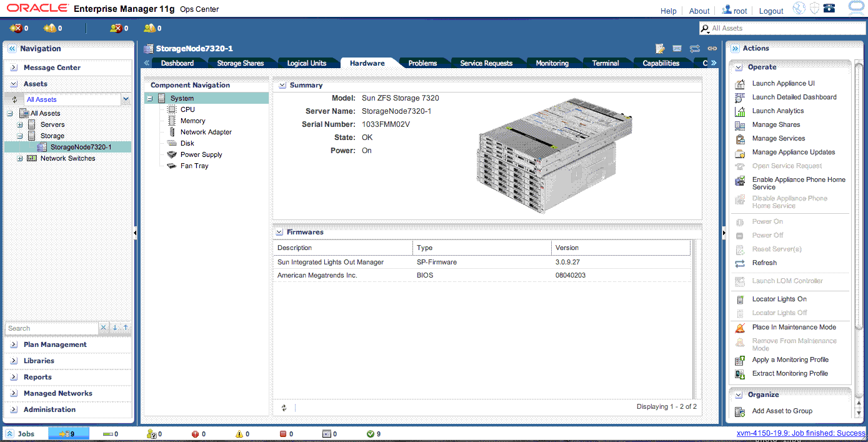Click the Enable Appliance Phone Home icon
Image resolution: width=868 pixels, height=442 pixels.
(x=740, y=181)
